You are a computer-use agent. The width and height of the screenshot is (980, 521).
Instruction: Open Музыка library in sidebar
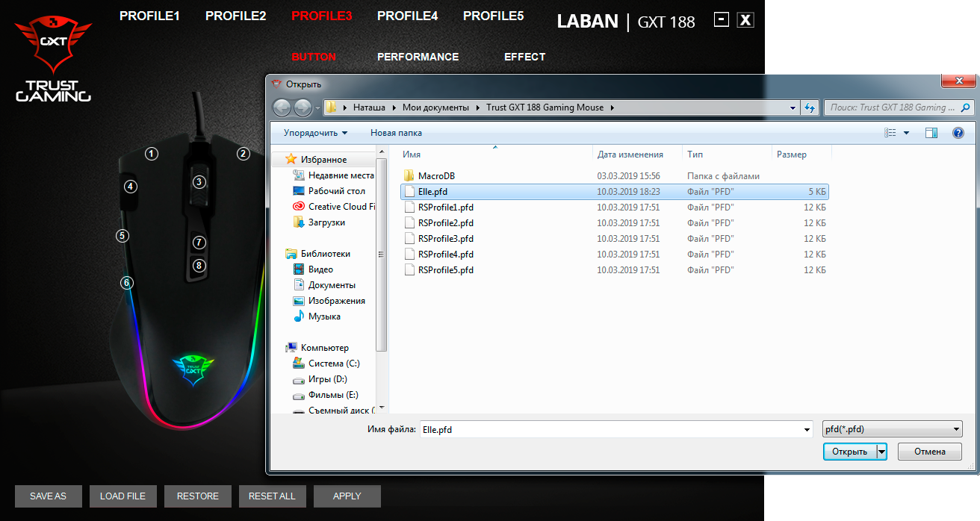click(316, 316)
